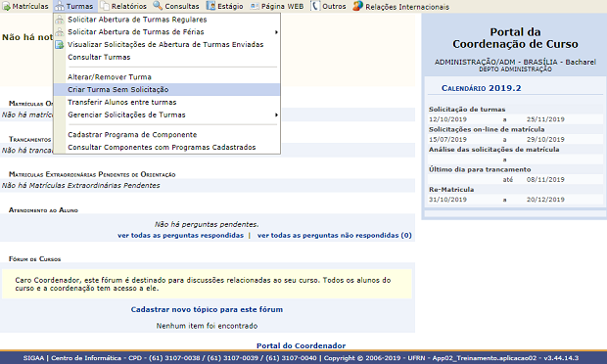Image resolution: width=607 pixels, height=364 pixels.
Task: Expand Solicitar Abertura de Turmas de Férias submenu arrow
Action: click(276, 32)
